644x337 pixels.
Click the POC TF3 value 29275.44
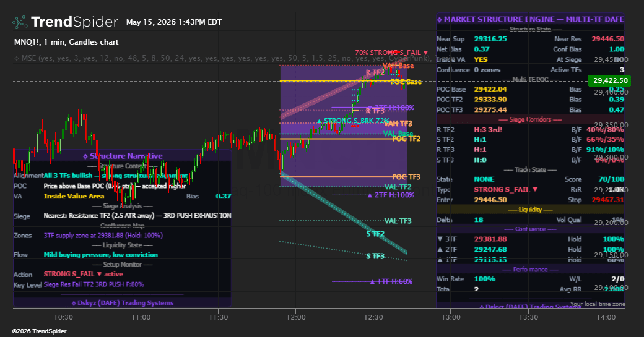pyautogui.click(x=490, y=109)
